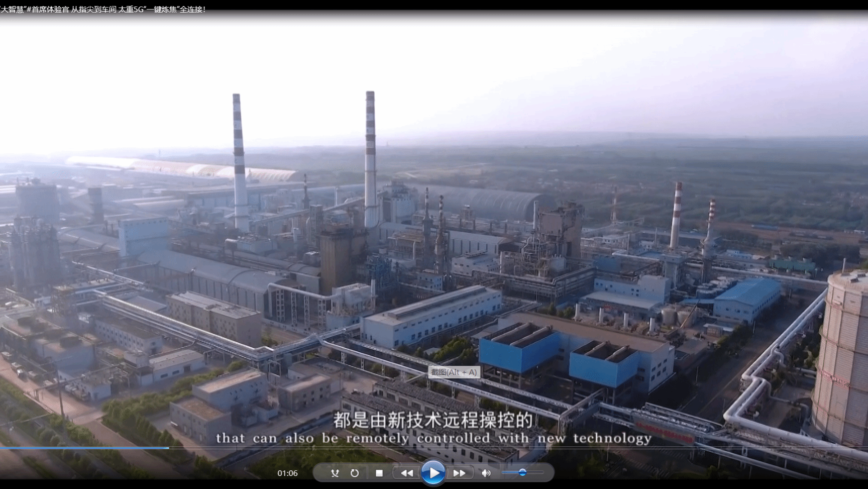The width and height of the screenshot is (868, 489).
Task: Click the right end of the volume track
Action: (x=541, y=472)
